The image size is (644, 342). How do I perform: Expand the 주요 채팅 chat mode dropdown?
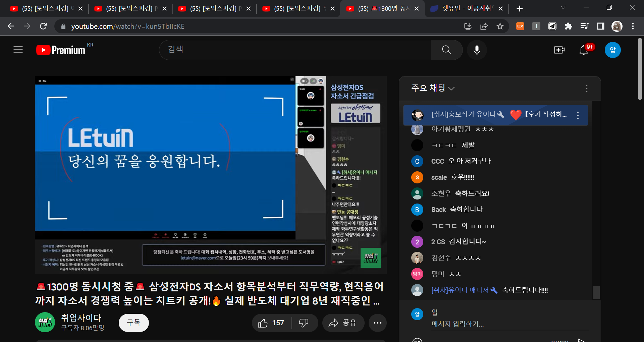click(433, 88)
